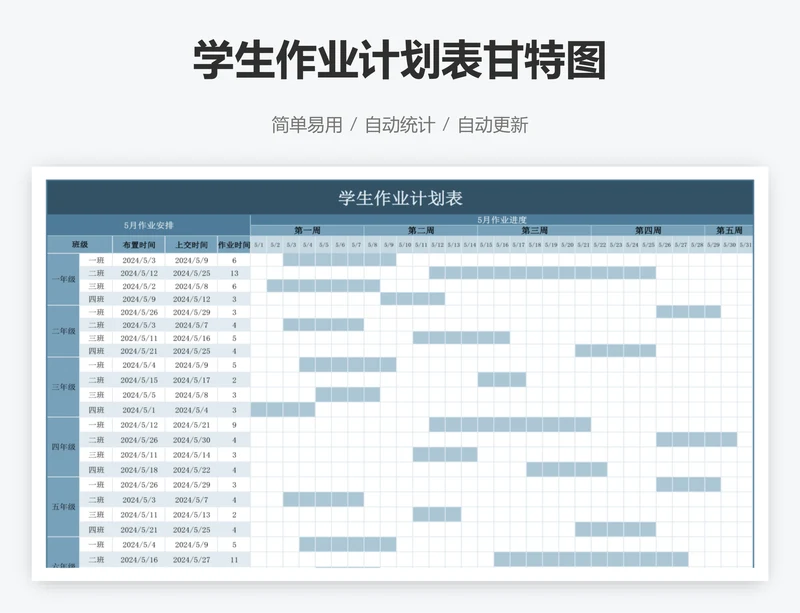Screen dimensions: 800x613
Task: Click the 5/31 date column header
Action: [745, 244]
